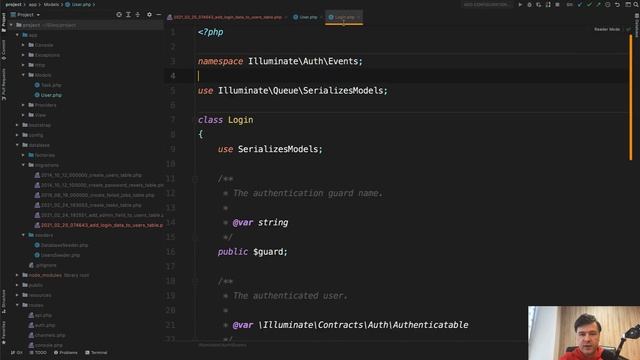Collapse all nodes in Project panel

pos(138,15)
